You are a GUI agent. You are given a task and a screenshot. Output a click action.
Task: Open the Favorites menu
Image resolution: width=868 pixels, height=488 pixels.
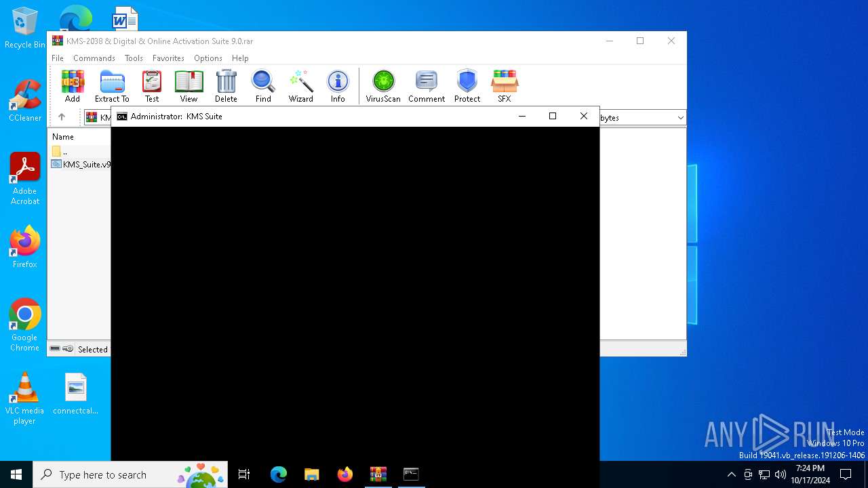tap(168, 58)
